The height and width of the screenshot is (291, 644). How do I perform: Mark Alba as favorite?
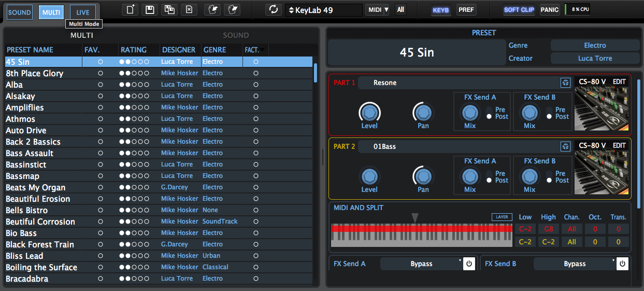coord(101,85)
